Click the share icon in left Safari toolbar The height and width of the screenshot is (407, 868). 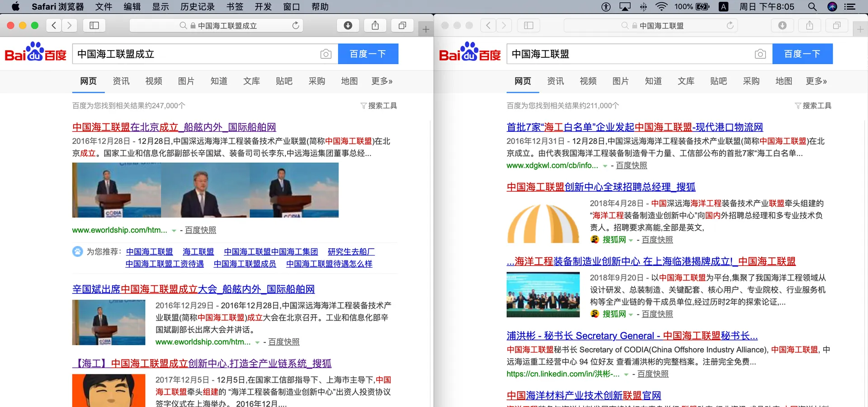(x=375, y=25)
